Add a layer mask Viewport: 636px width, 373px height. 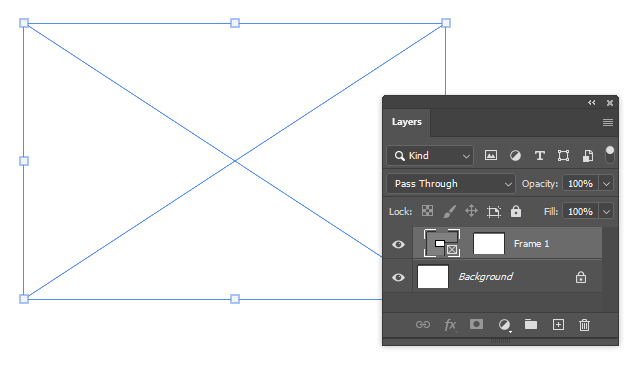pos(477,324)
